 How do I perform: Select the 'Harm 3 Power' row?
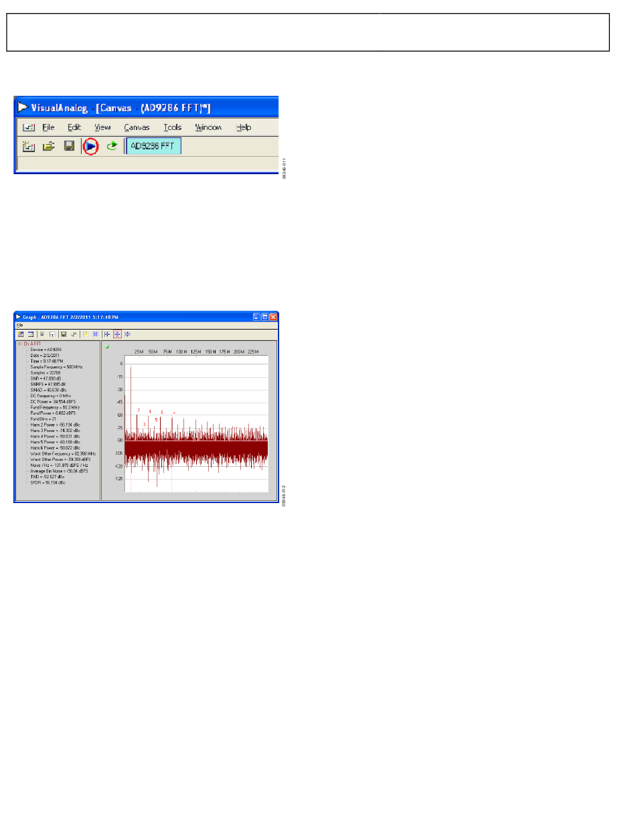click(x=56, y=430)
